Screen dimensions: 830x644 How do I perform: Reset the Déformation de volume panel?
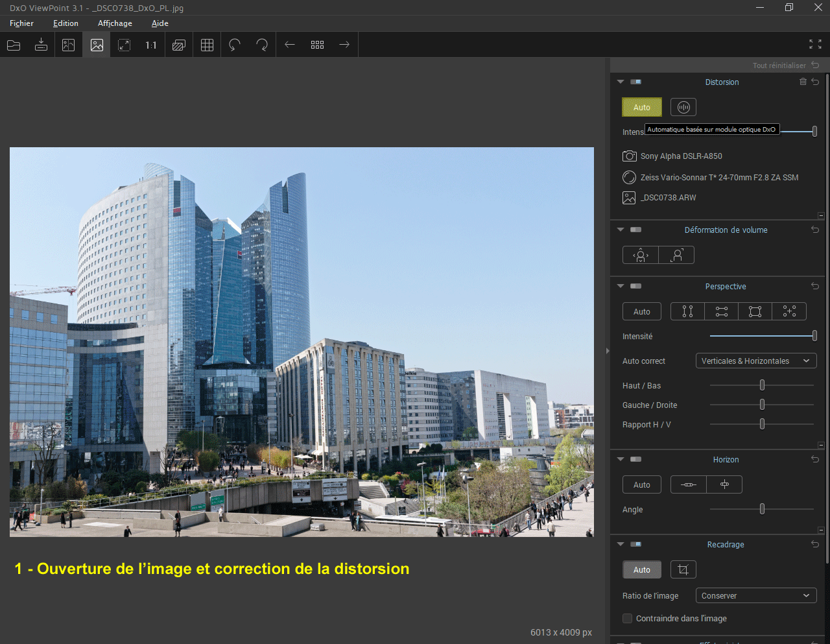click(815, 230)
